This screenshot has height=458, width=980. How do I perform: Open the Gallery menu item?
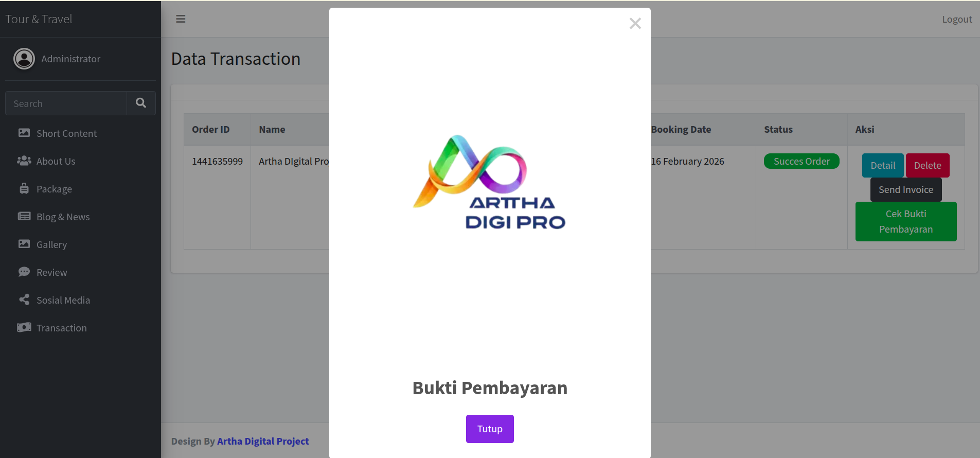(x=51, y=244)
